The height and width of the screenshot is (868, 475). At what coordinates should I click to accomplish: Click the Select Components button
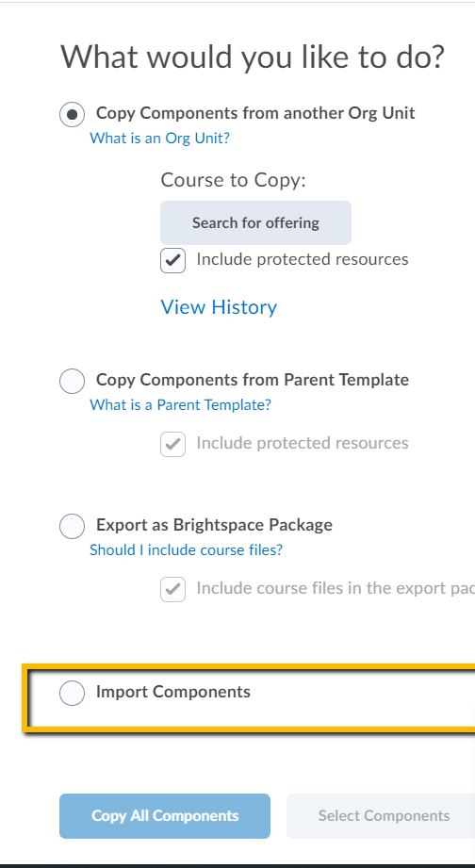click(384, 816)
